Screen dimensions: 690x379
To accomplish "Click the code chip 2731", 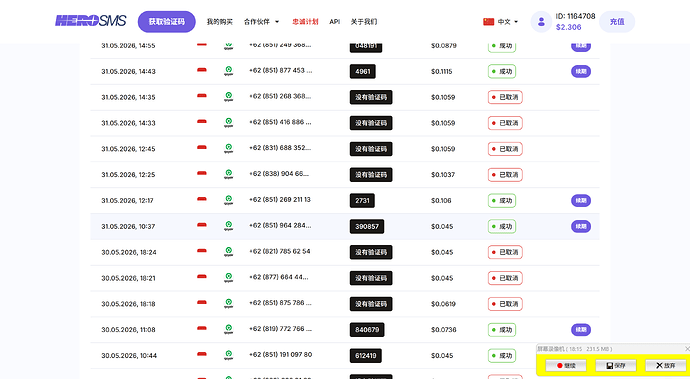I will point(362,200).
